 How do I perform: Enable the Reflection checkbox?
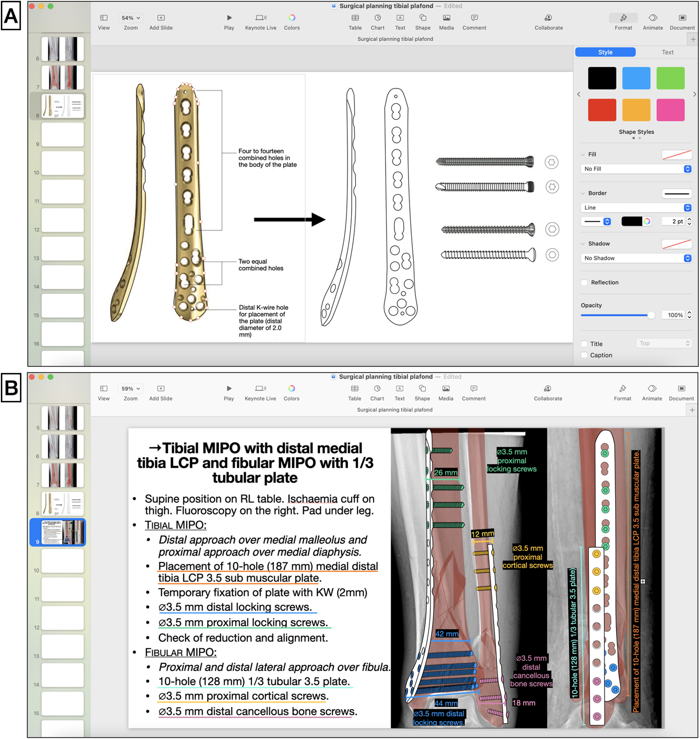tap(584, 282)
